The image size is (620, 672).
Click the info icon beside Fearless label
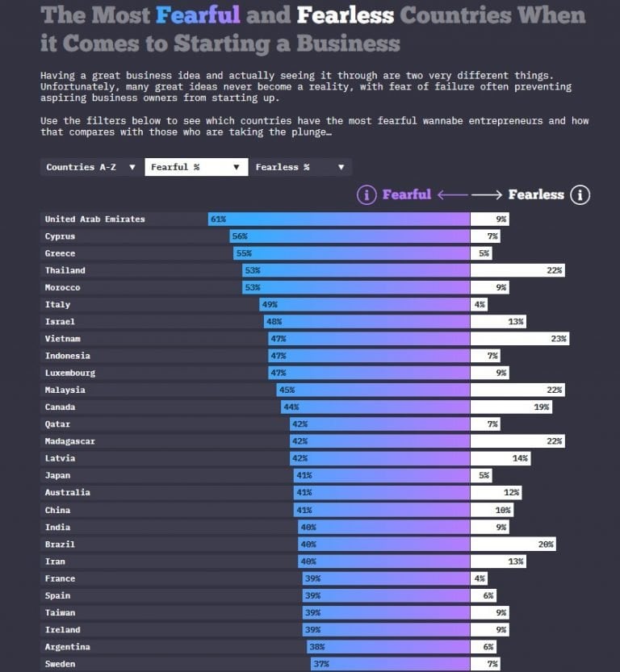point(580,194)
